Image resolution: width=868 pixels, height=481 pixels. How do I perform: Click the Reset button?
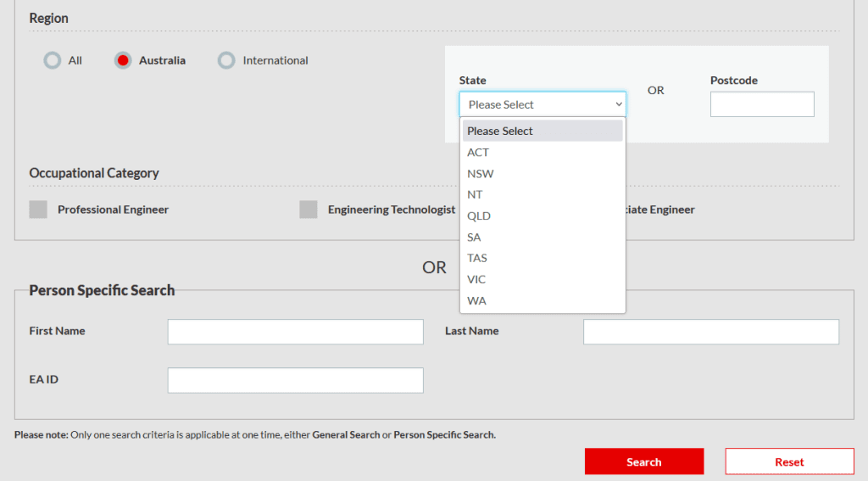point(789,461)
